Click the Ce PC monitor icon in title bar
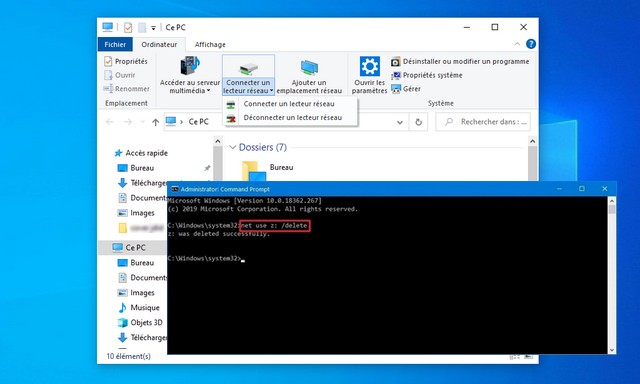This screenshot has height=384, width=640. click(107, 27)
